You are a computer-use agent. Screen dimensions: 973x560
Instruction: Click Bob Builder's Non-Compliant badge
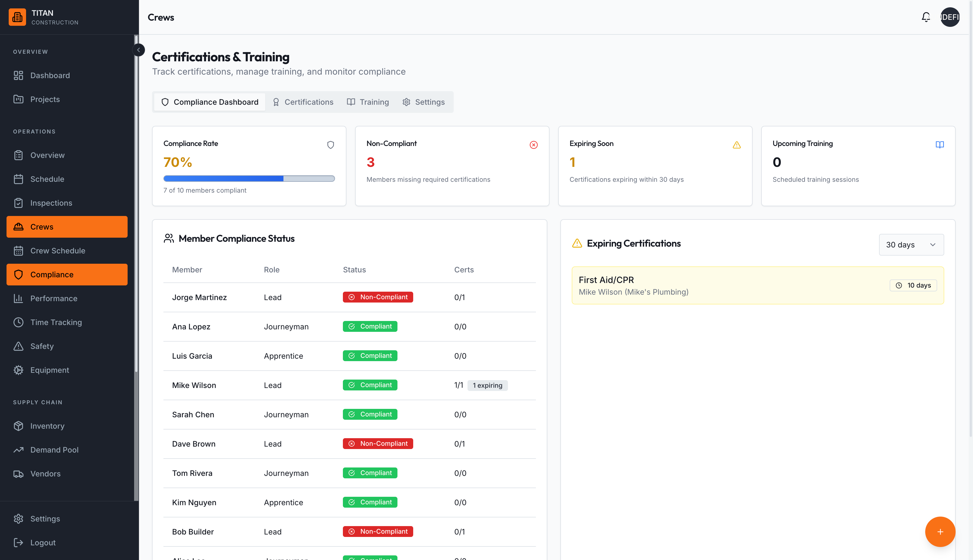[378, 532]
